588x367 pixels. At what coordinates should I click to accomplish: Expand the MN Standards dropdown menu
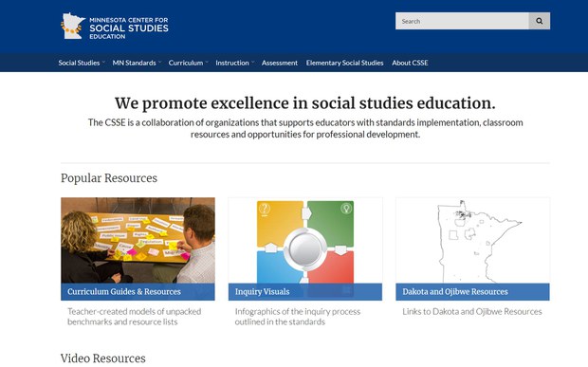pyautogui.click(x=137, y=63)
